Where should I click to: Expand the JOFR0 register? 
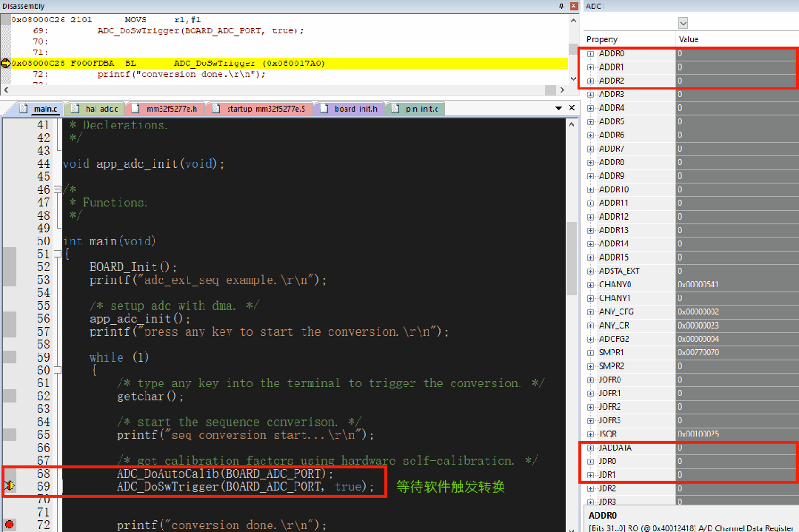pyautogui.click(x=591, y=380)
